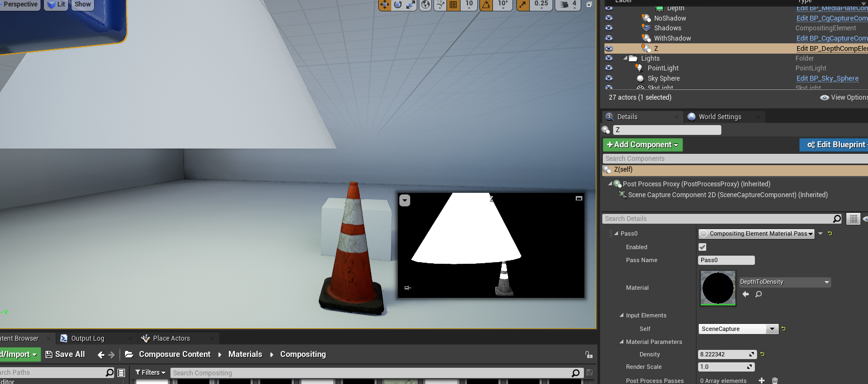Select Z(self) root component

tap(735, 170)
